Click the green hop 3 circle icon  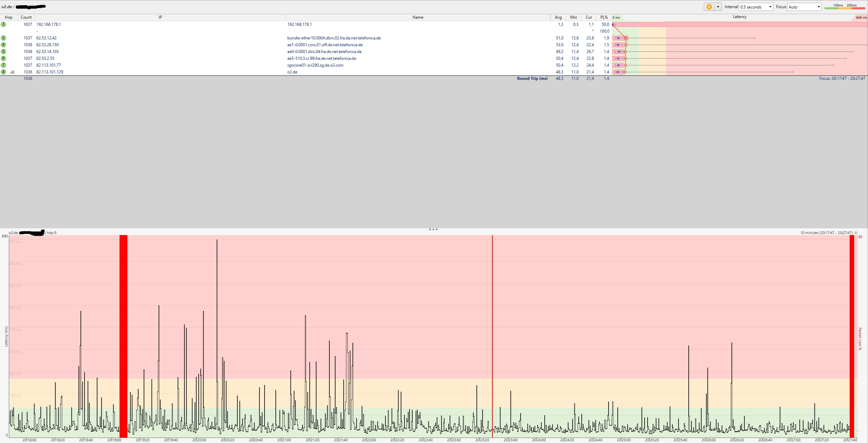pos(3,38)
